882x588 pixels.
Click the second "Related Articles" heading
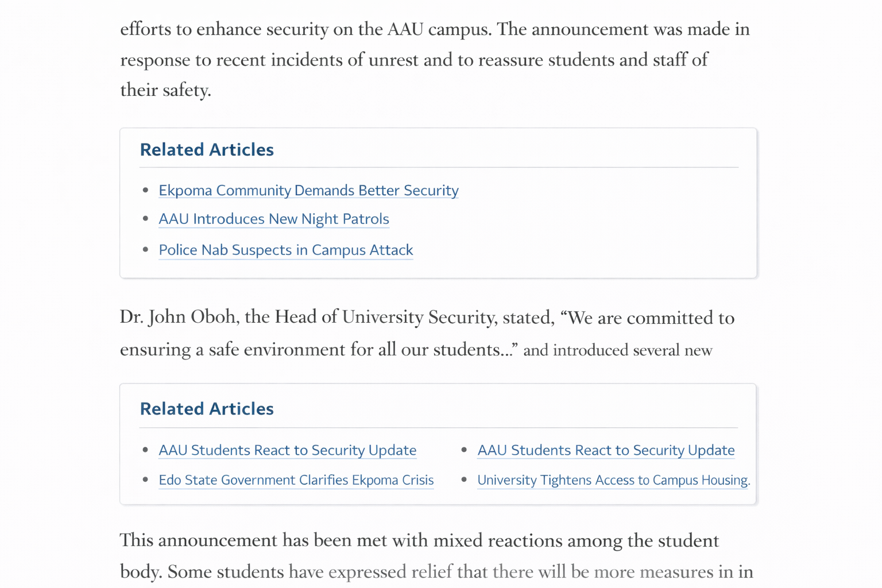[206, 408]
